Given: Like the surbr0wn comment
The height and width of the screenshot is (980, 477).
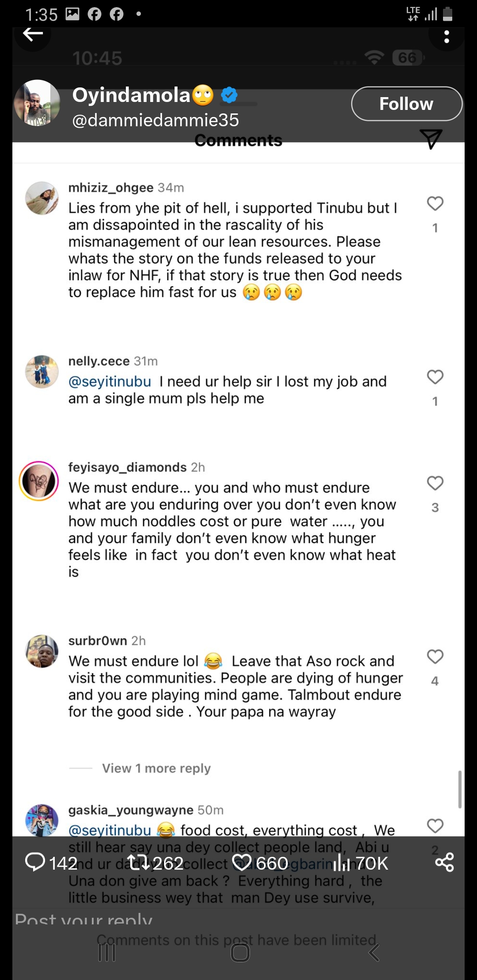Looking at the screenshot, I should tap(435, 656).
